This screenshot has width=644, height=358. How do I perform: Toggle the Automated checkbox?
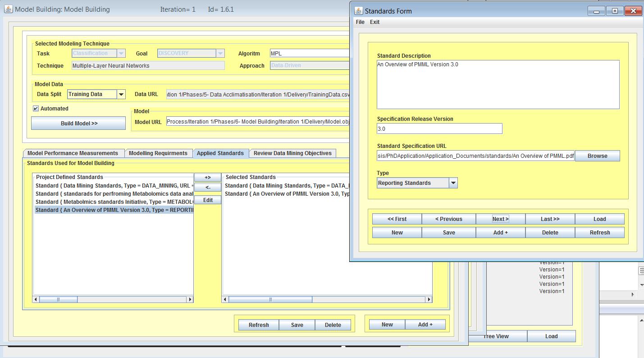tap(36, 109)
